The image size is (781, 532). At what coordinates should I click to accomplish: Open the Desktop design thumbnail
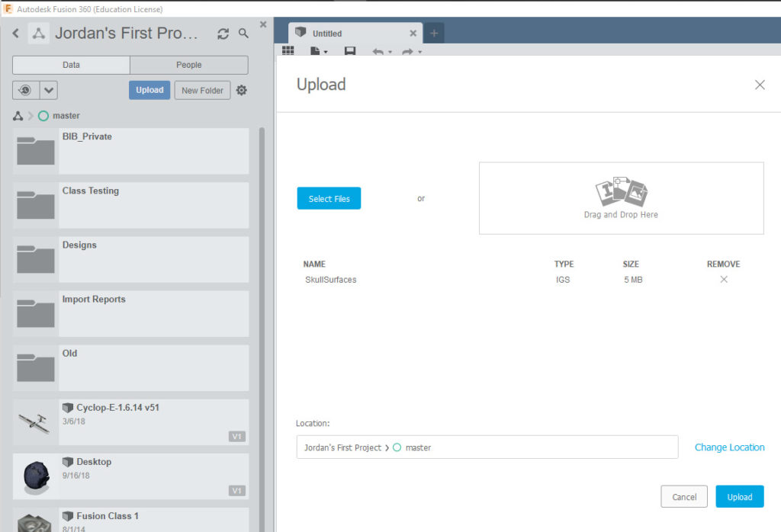[36, 476]
